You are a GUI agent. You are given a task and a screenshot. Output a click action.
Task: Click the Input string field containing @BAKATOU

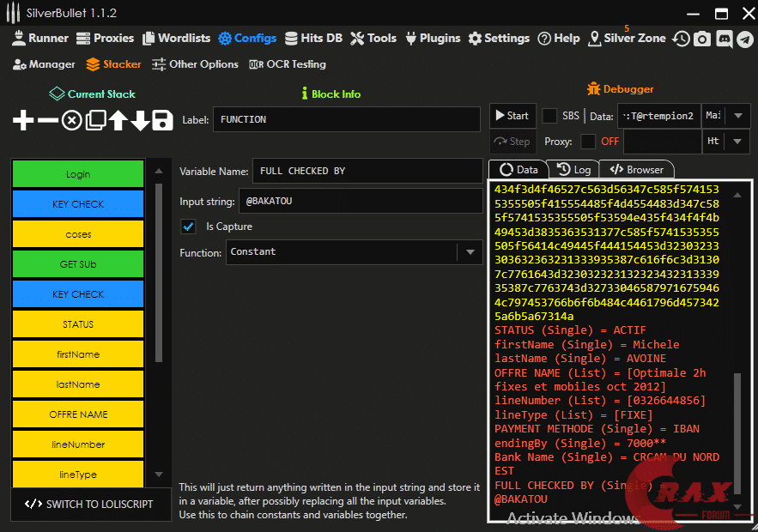coord(361,201)
